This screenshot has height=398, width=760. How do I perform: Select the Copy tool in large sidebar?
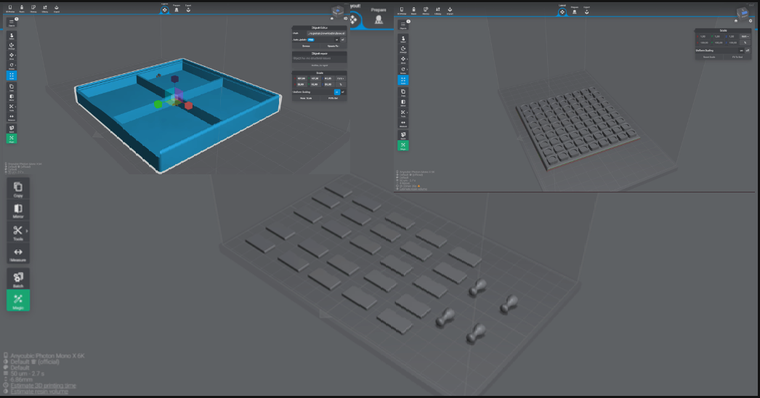pyautogui.click(x=18, y=189)
